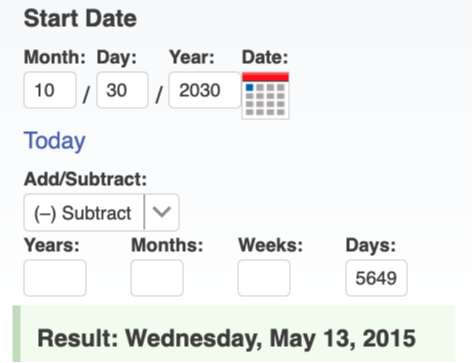Click the Month field showing 10
Viewport: 473px width, 363px height.
tap(50, 90)
